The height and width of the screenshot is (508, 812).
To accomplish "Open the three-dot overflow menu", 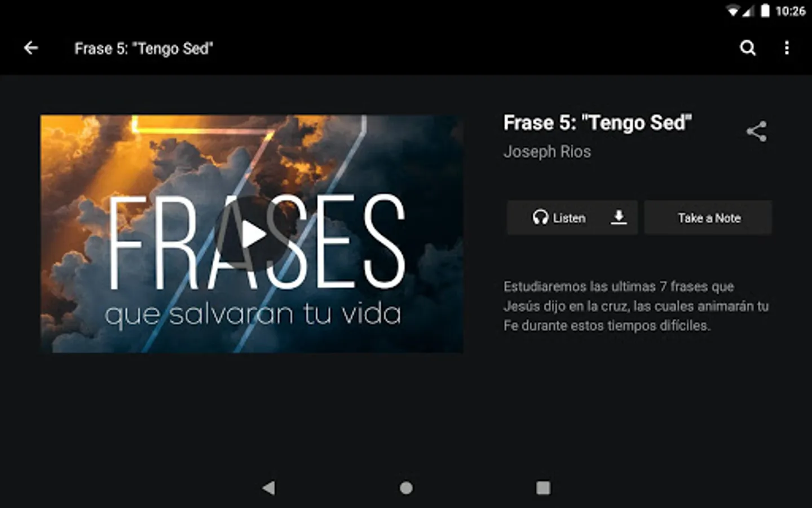I will (787, 48).
